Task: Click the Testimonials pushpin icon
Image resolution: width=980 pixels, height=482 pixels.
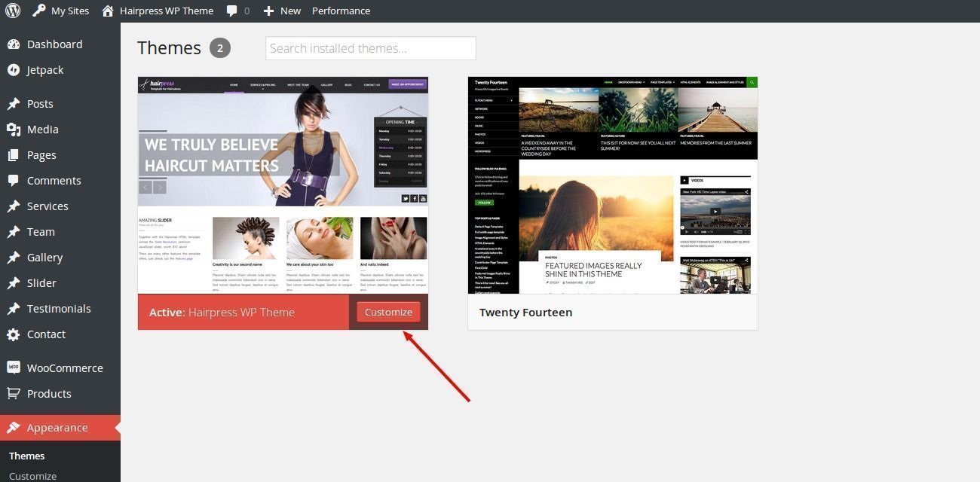Action: pos(14,309)
